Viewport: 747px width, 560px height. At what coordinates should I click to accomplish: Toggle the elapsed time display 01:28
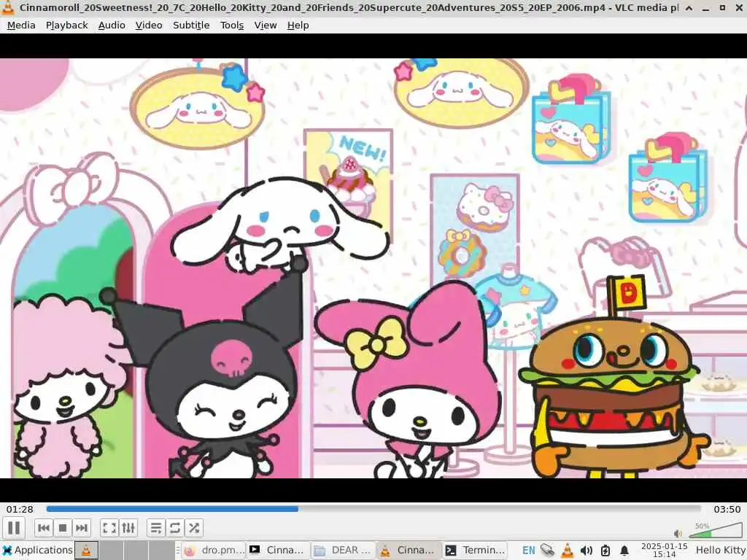pyautogui.click(x=20, y=509)
